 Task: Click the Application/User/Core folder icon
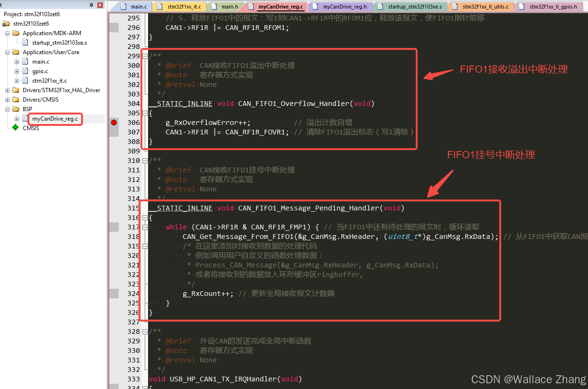coord(16,52)
